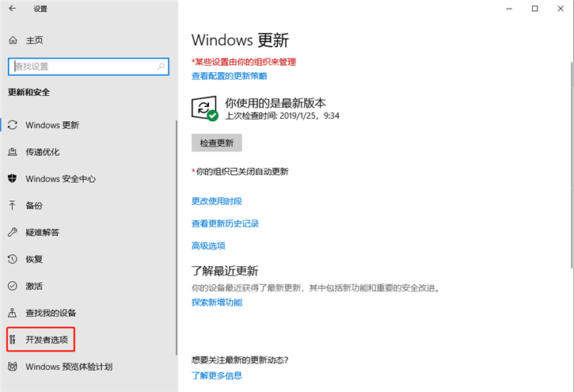Click the back arrow icon
Image resolution: width=574 pixels, height=392 pixels.
click(x=13, y=9)
